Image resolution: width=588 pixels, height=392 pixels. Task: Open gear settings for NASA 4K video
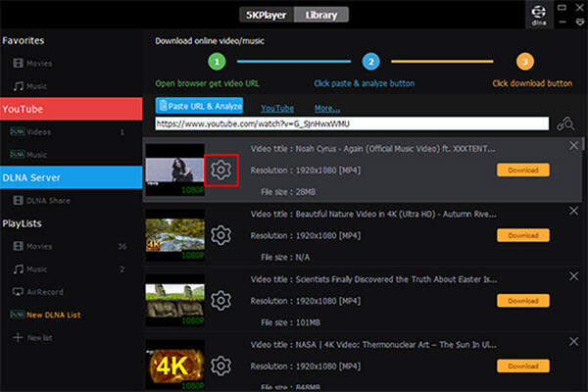(220, 366)
